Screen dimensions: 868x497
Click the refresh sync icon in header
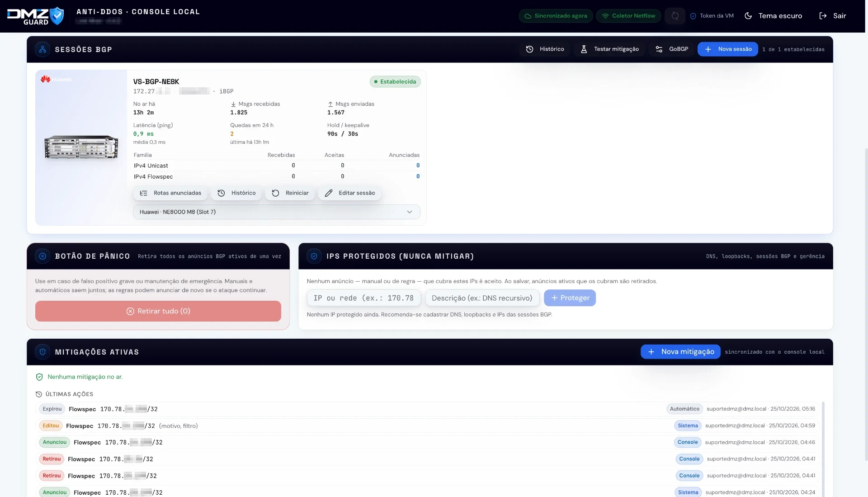[x=675, y=16]
